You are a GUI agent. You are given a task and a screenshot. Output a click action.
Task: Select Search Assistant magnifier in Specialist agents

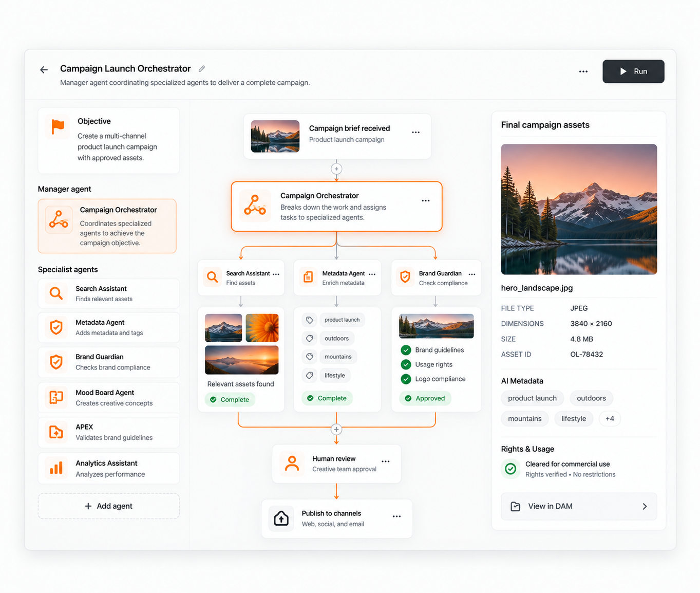56,293
